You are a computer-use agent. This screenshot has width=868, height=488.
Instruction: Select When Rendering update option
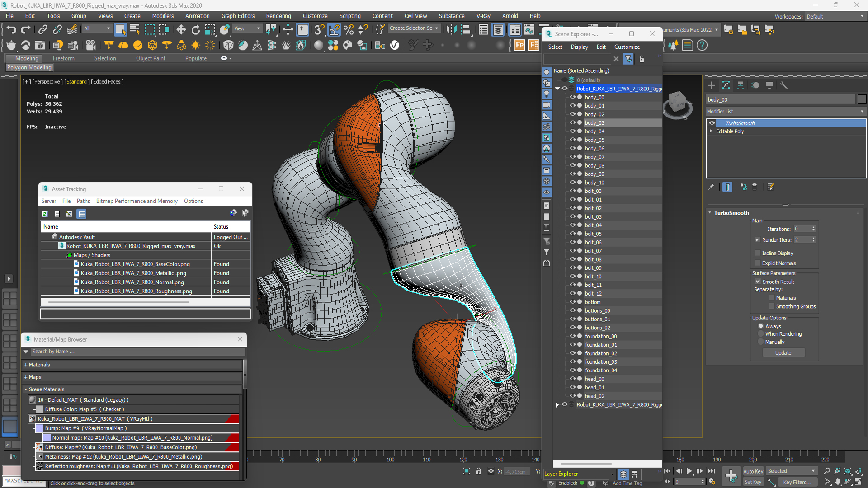[x=761, y=334]
